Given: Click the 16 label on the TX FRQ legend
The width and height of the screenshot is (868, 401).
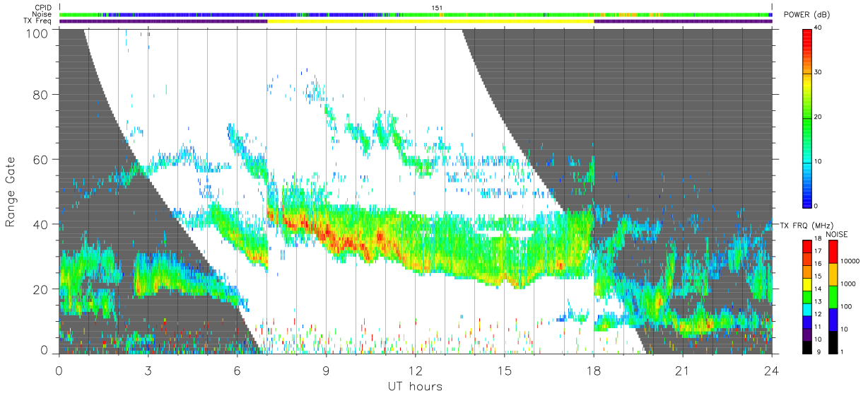Looking at the screenshot, I should click(x=818, y=264).
